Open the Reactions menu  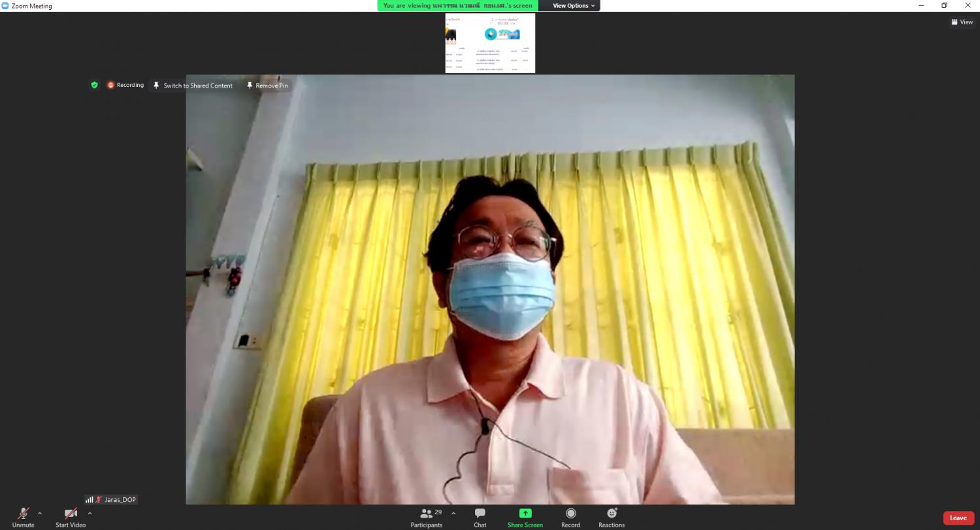612,518
